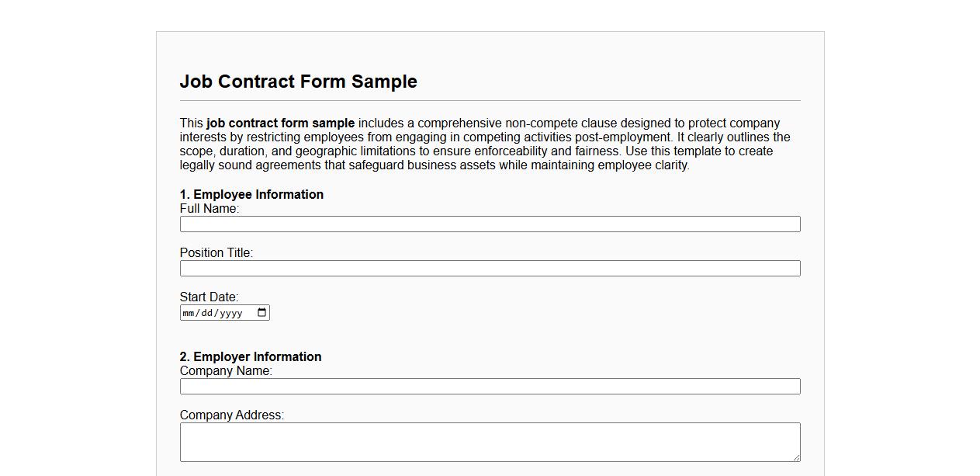Screen dimensions: 980x476
Task: Select the Company Name text field
Action: (489, 386)
